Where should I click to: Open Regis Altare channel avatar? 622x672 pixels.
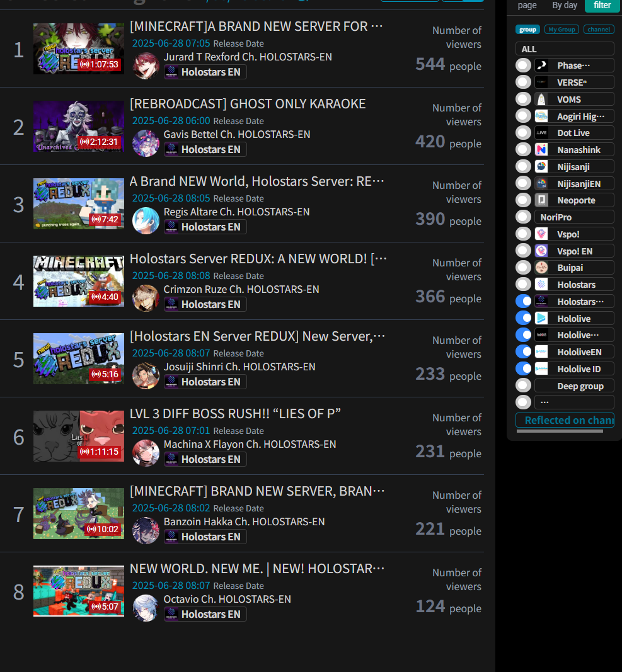point(146,220)
